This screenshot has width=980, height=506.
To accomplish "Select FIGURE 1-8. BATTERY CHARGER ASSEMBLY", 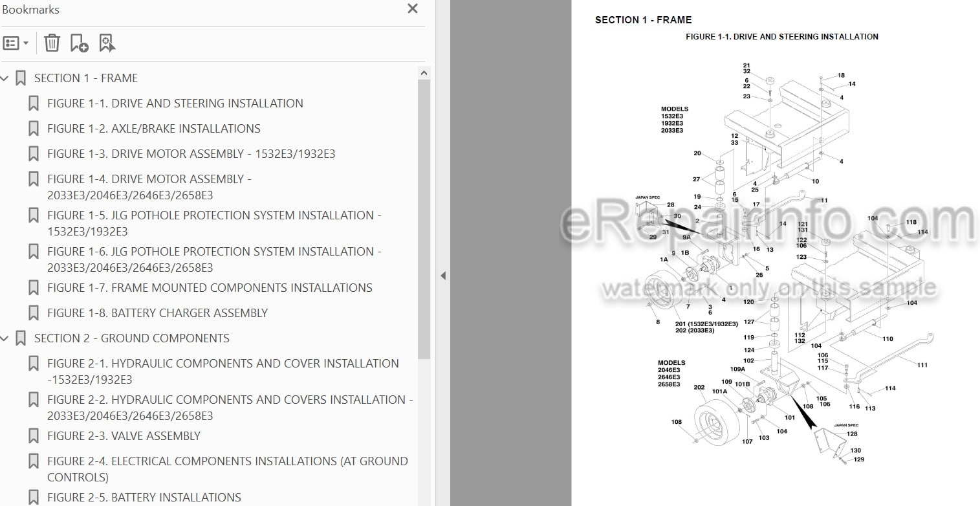I will point(157,313).
